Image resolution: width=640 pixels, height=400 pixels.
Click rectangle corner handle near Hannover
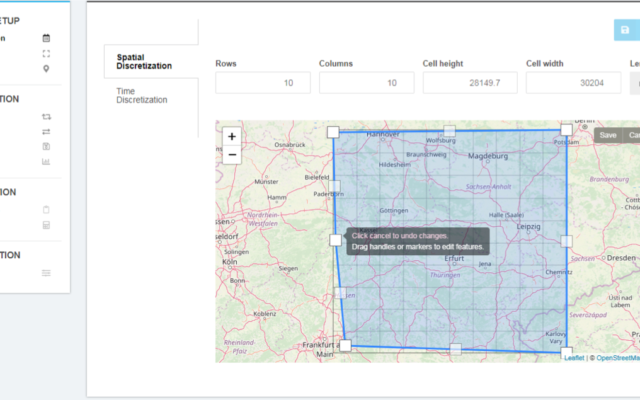point(333,132)
